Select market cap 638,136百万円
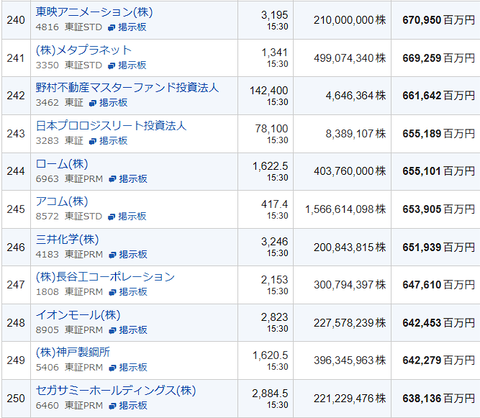The image size is (480, 418). [439, 398]
